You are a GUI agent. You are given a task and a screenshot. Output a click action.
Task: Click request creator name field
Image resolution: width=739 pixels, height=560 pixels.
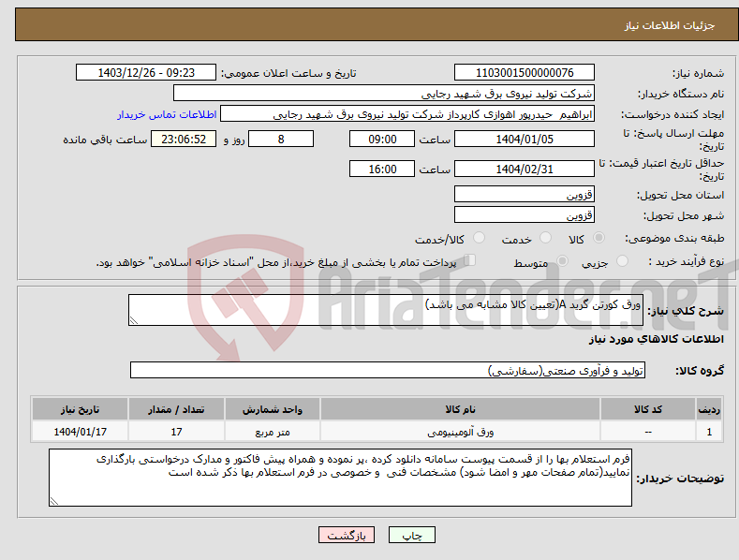(x=407, y=113)
